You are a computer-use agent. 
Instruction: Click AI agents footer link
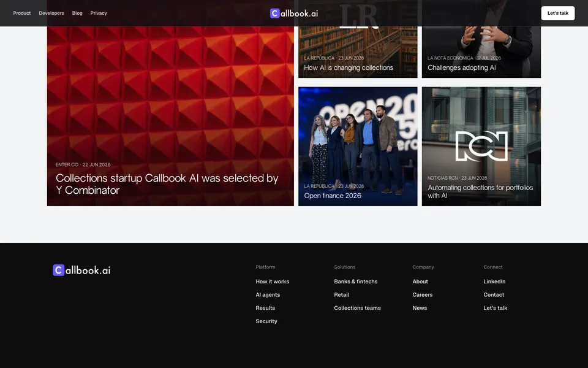268,295
